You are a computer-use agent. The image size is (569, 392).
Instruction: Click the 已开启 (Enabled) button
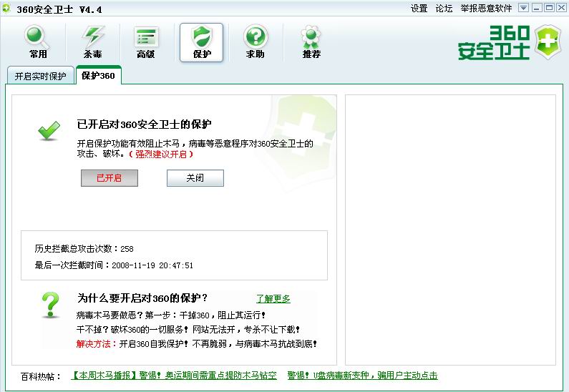pos(110,178)
